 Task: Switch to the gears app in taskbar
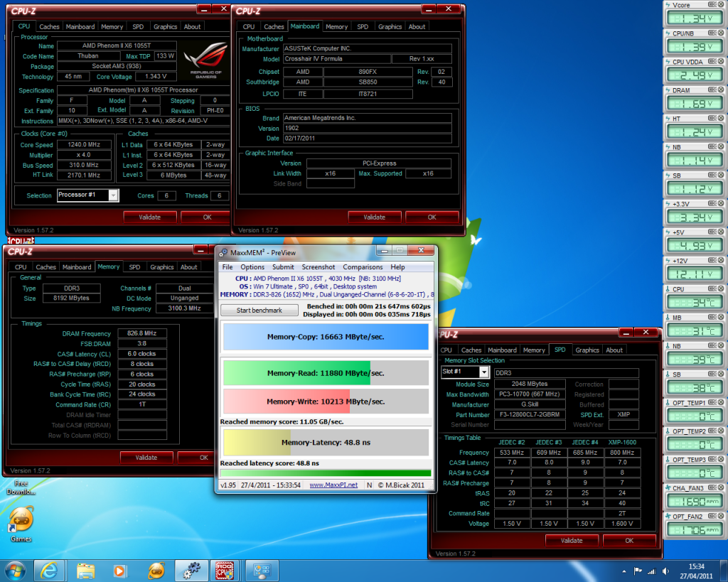click(191, 571)
